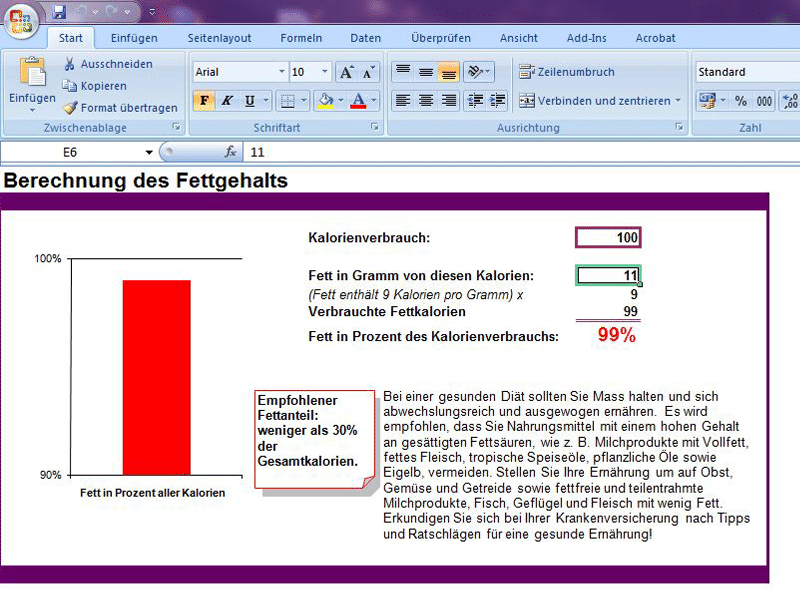The height and width of the screenshot is (600, 800).
Task: Click the decrease indent icon
Action: 475,101
